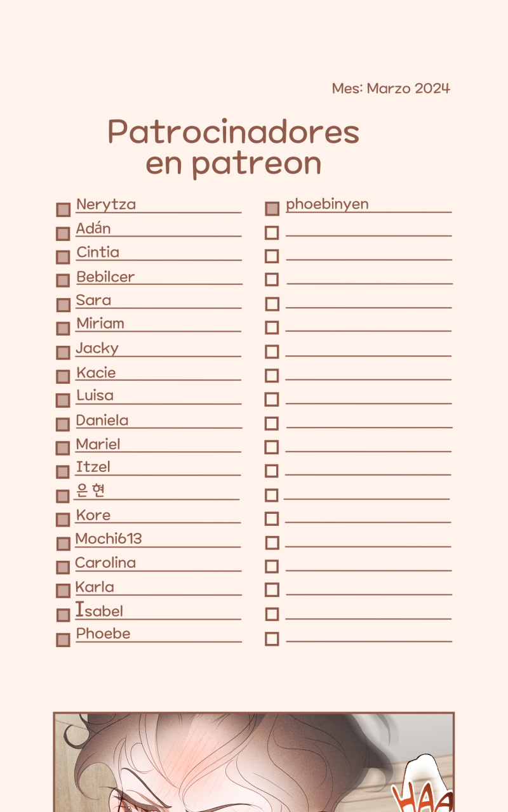Screen dimensions: 508x812
Task: Click the name Itzel
Action: point(93,467)
